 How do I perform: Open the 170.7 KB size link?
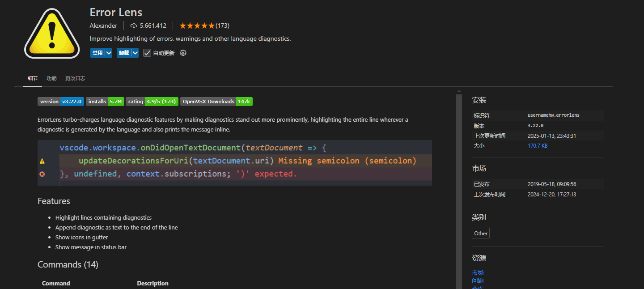pos(538,146)
